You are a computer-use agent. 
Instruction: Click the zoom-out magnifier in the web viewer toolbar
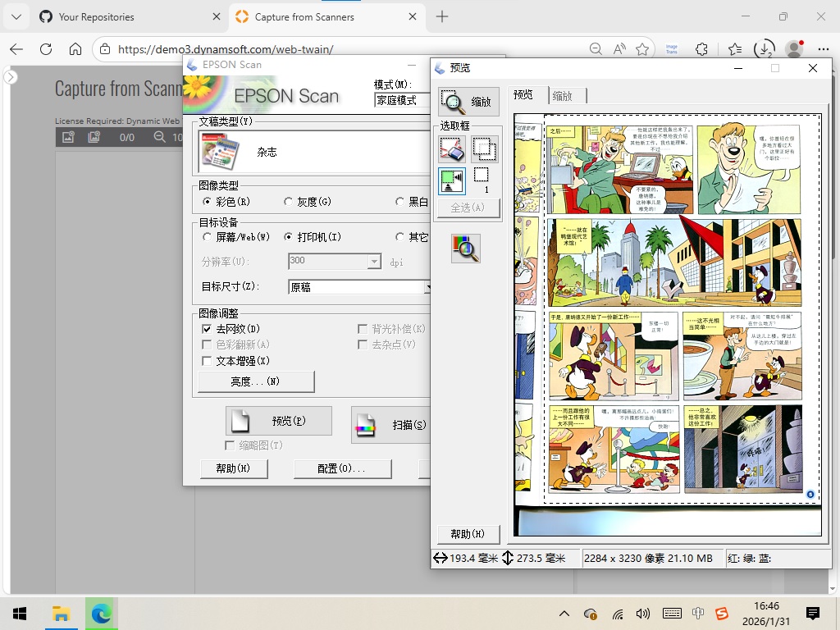[160, 138]
